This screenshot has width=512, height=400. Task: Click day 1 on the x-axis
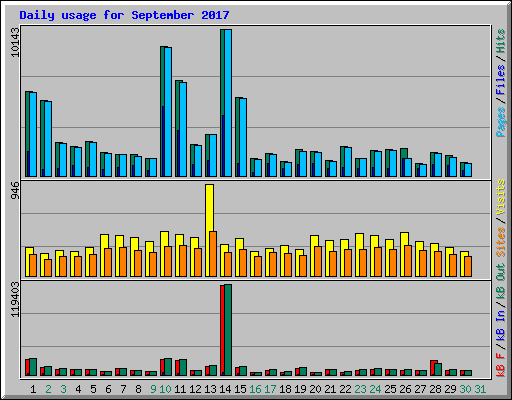coord(33,389)
